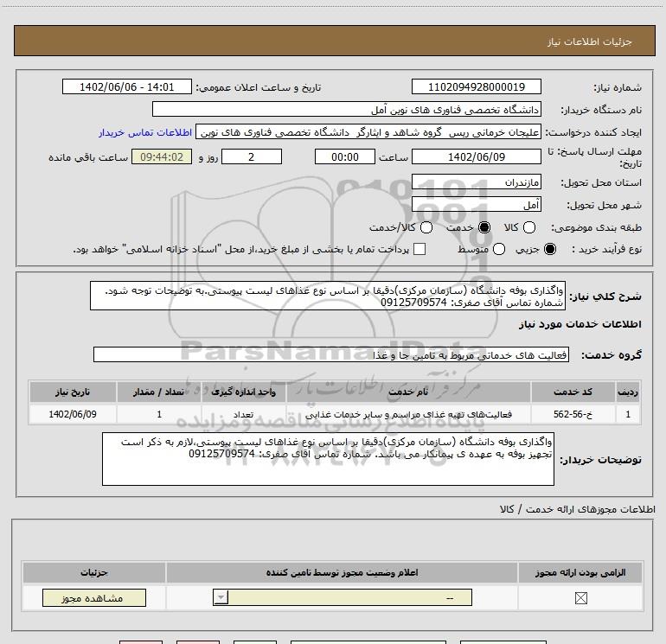Choose the جزیی purchase process radio
Image resolution: width=666 pixels, height=644 pixels.
549,249
